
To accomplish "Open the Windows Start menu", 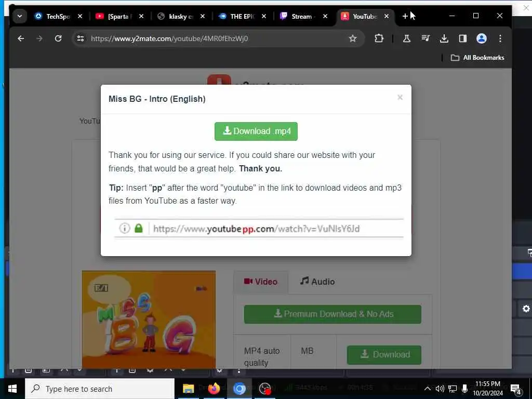I will [x=12, y=389].
